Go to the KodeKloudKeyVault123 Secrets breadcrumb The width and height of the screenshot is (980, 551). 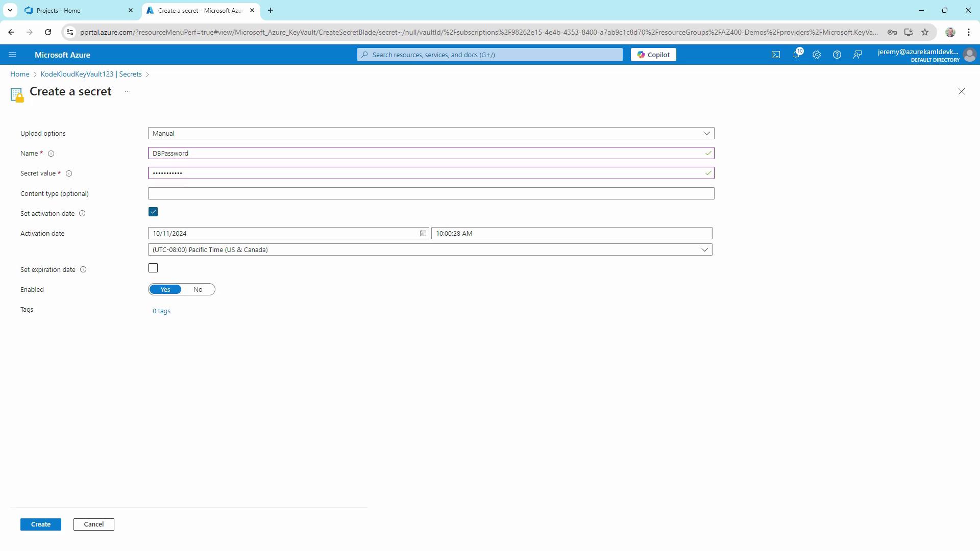point(91,74)
